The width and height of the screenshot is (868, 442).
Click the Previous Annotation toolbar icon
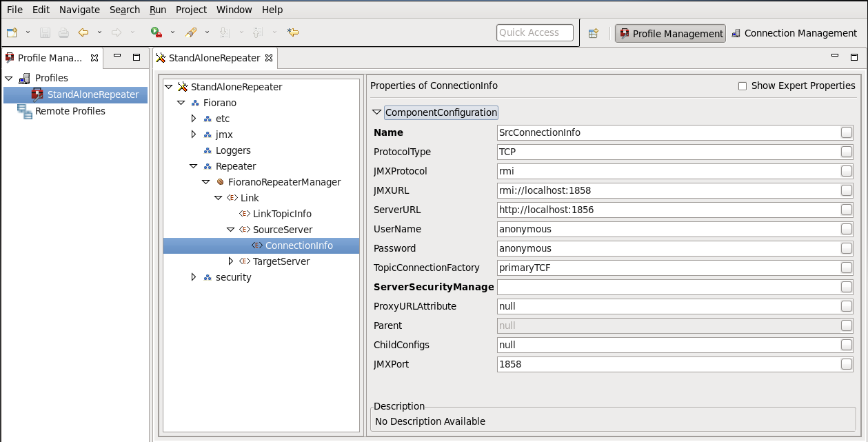click(x=258, y=32)
